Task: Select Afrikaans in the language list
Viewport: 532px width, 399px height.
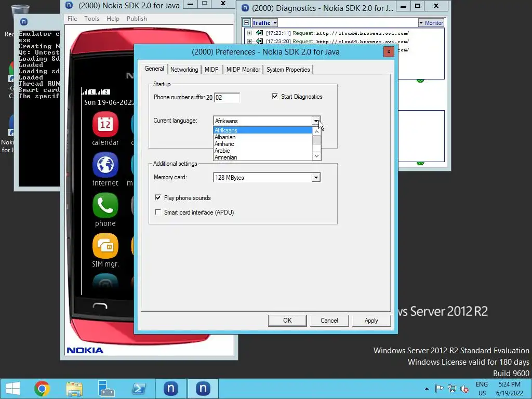Action: 262,130
